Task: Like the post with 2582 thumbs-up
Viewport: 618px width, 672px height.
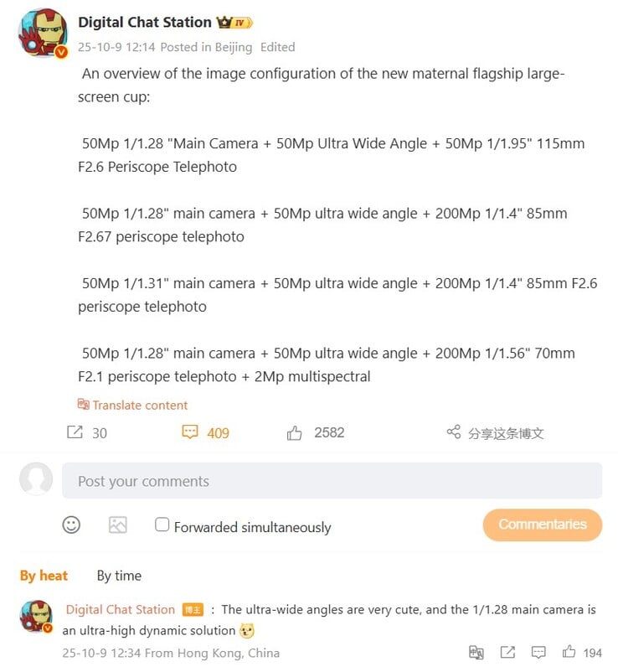Action: click(294, 433)
